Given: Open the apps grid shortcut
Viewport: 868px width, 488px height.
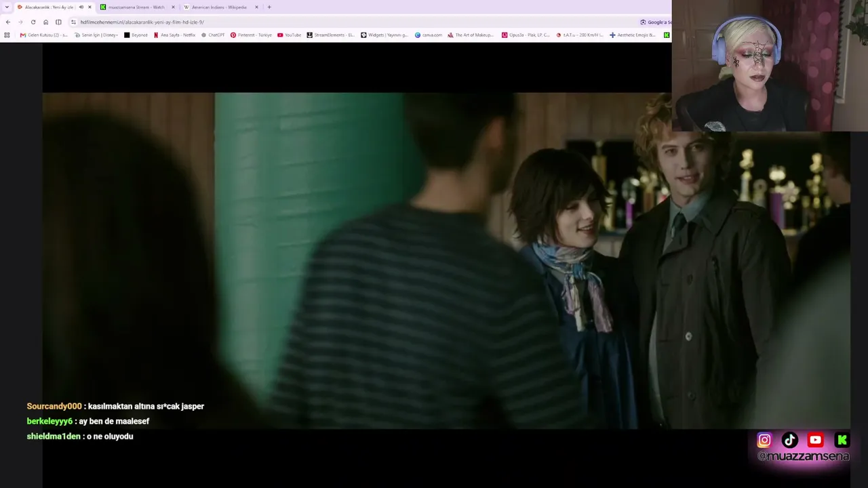Looking at the screenshot, I should coord(7,35).
